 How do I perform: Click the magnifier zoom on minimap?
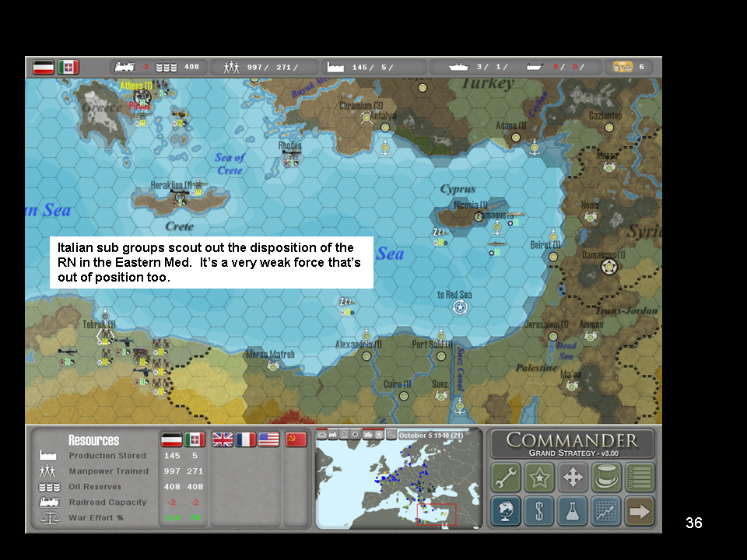tap(390, 435)
